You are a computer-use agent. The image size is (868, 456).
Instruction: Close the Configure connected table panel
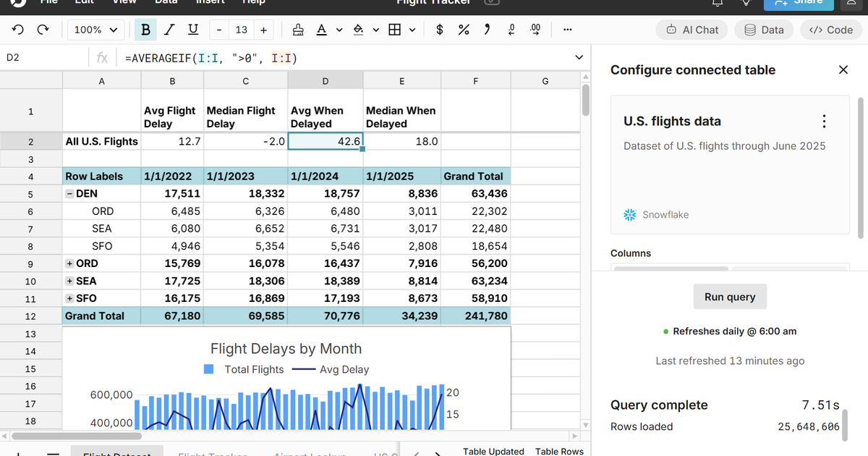point(843,69)
